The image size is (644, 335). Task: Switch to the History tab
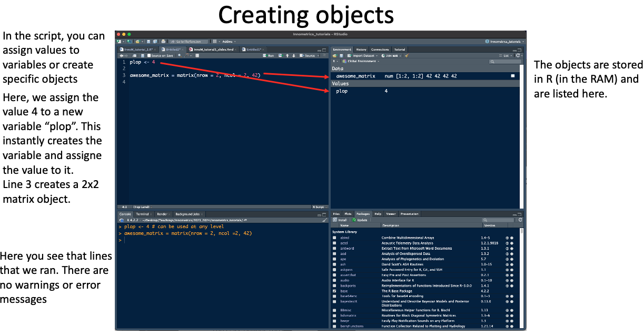[x=361, y=50]
